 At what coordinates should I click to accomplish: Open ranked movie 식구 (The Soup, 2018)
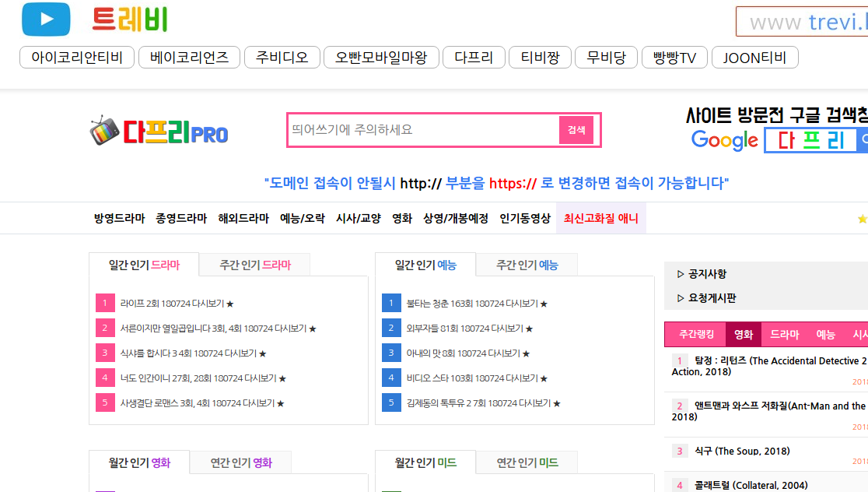742,451
